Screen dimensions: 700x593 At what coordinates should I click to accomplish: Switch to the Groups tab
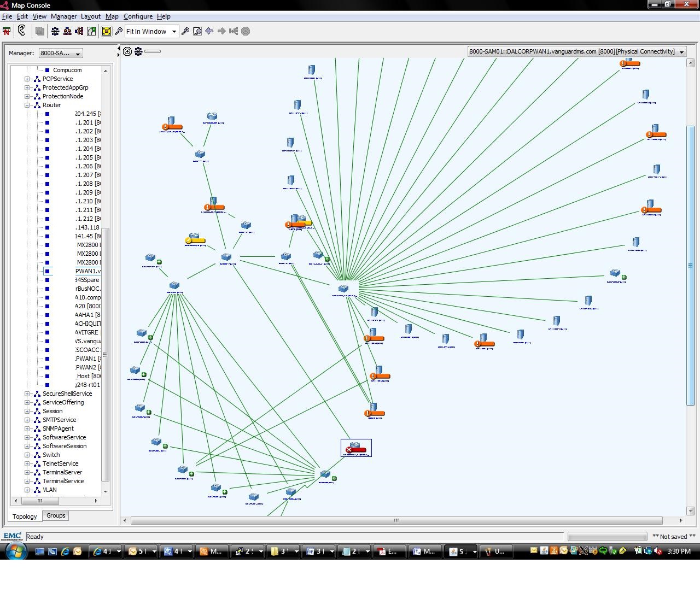[56, 515]
